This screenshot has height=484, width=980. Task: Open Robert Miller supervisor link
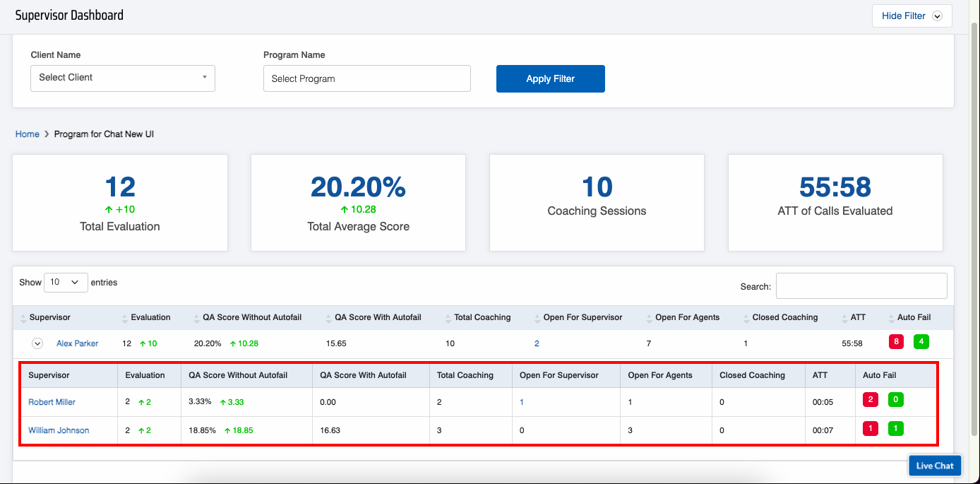(52, 402)
